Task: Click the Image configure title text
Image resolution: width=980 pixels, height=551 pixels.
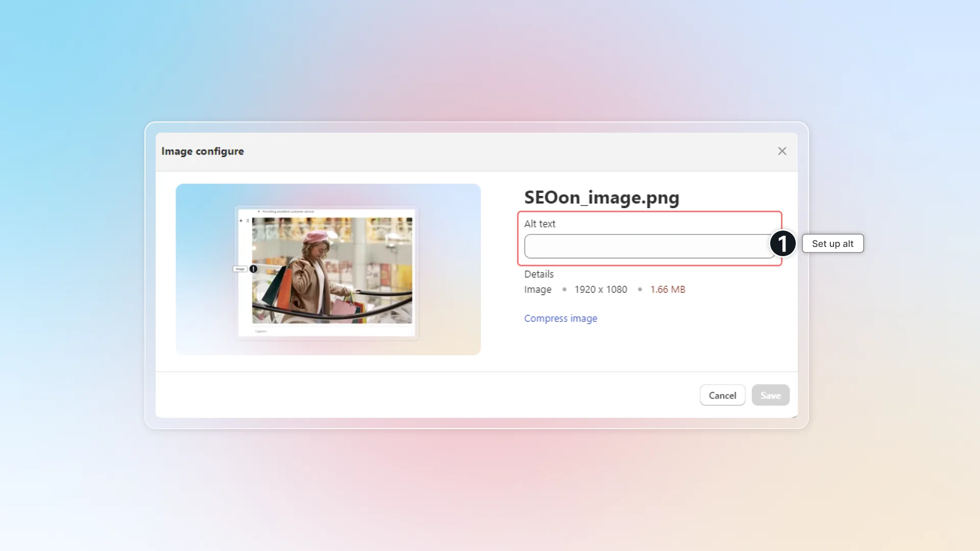Action: pyautogui.click(x=203, y=152)
